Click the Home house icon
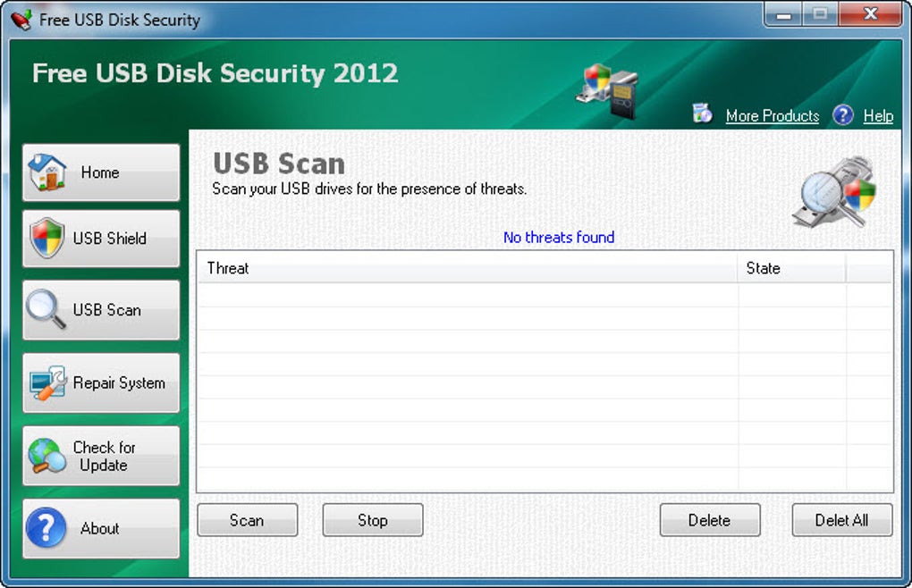The width and height of the screenshot is (912, 588). click(47, 172)
